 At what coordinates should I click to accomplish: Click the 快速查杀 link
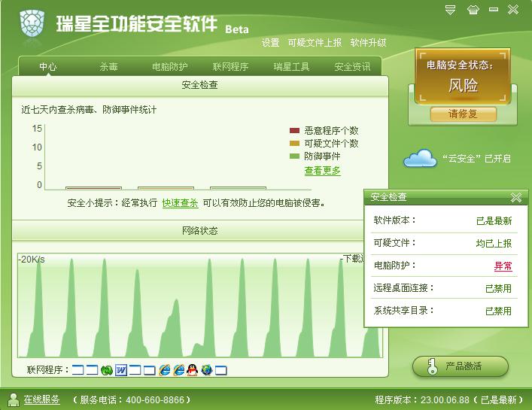click(x=180, y=203)
